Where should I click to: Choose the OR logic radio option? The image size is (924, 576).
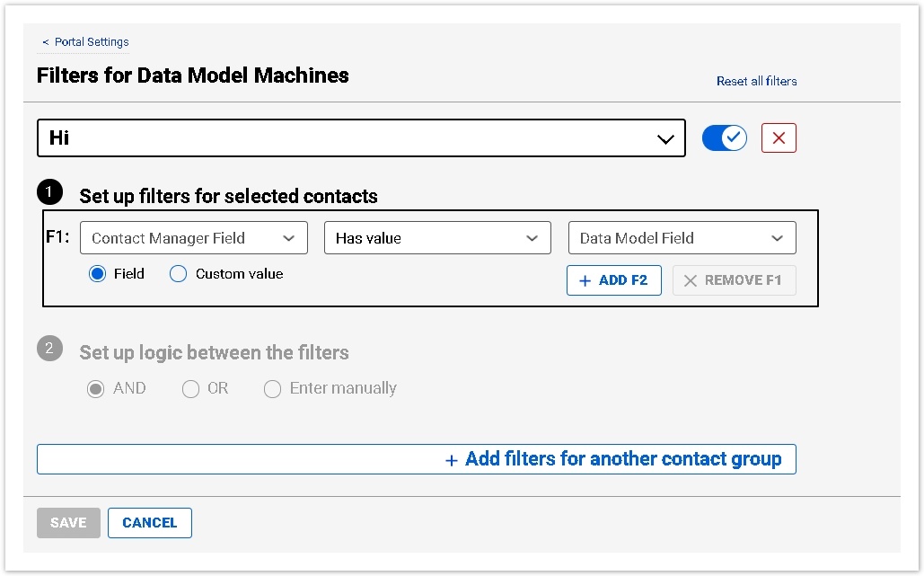(190, 389)
